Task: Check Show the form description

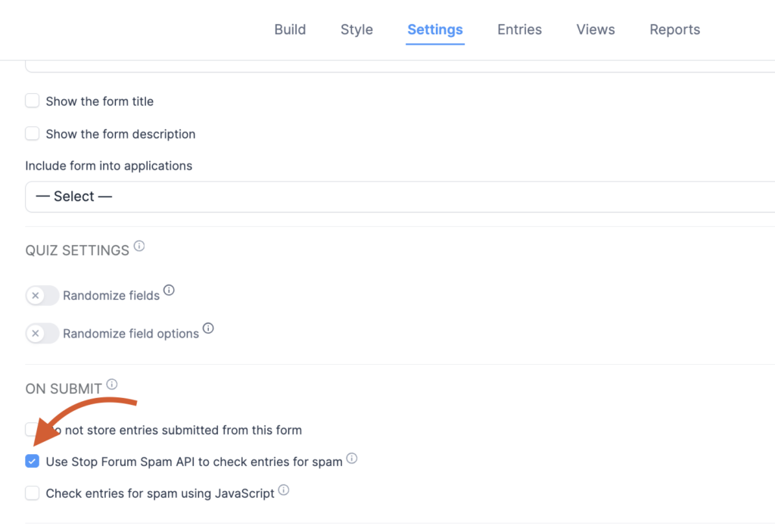Action: (32, 133)
